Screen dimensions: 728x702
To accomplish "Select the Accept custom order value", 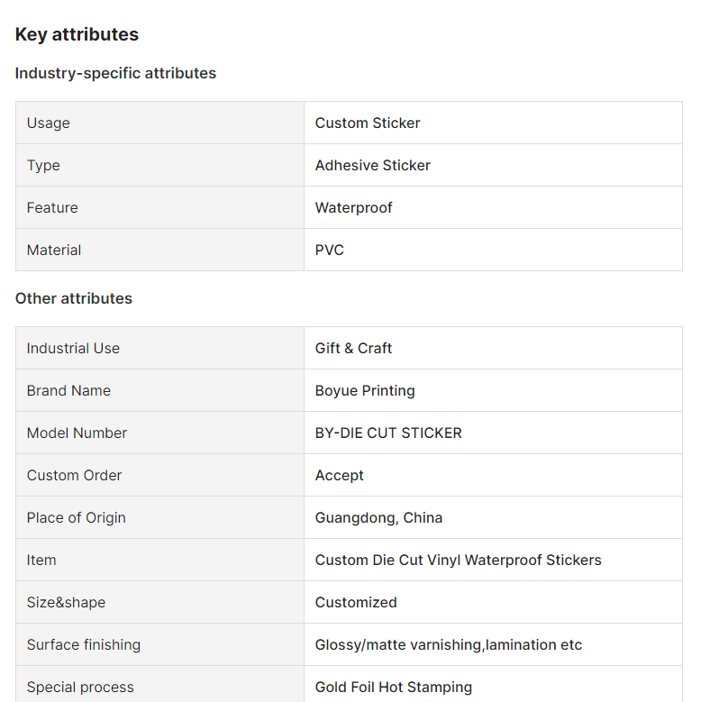I will [339, 476].
